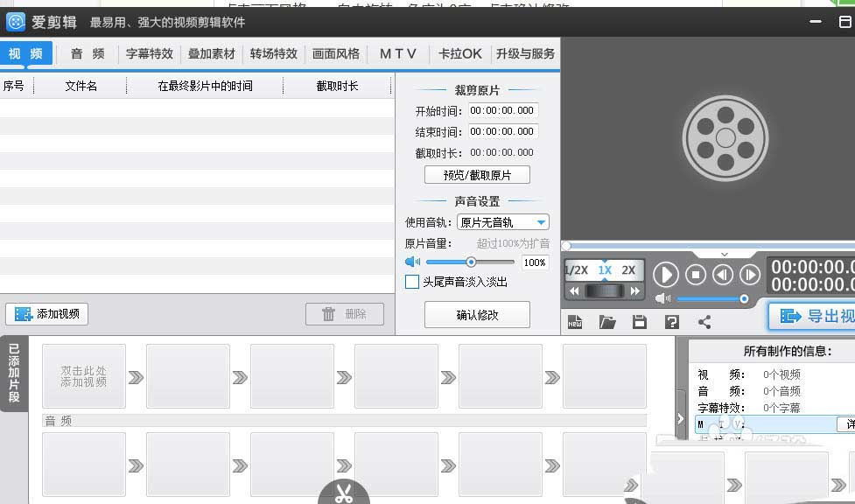The height and width of the screenshot is (504, 855).
Task: Open the 转场特效 tab
Action: click(274, 53)
